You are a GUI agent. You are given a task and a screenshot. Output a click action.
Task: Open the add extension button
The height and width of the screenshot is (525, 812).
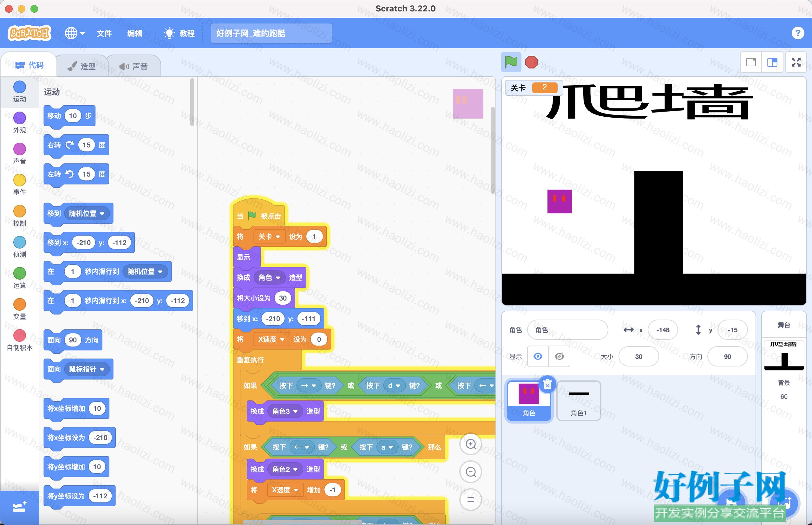click(x=19, y=507)
